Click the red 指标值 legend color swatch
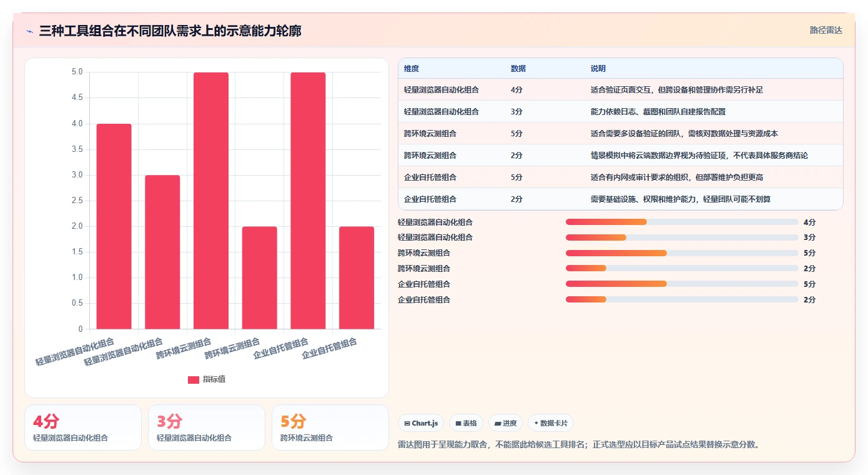The width and height of the screenshot is (868, 475). (194, 380)
